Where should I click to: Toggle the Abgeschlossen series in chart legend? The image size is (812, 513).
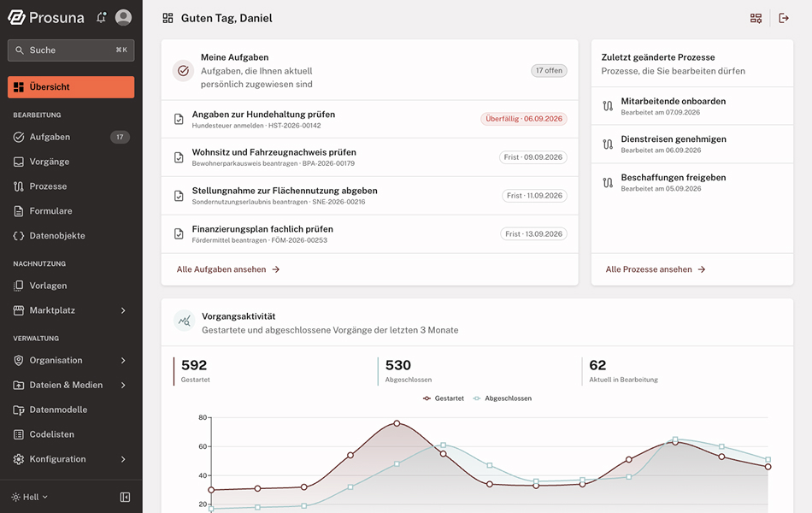point(503,398)
